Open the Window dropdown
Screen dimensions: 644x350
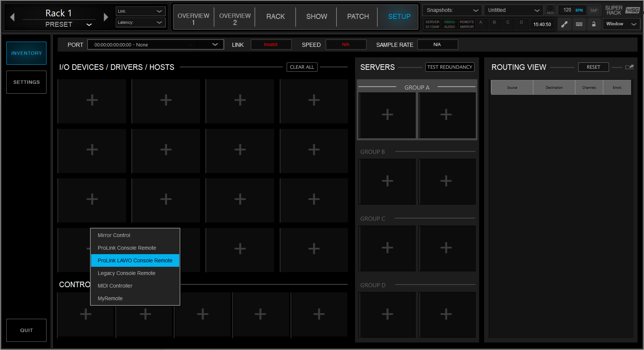click(621, 24)
